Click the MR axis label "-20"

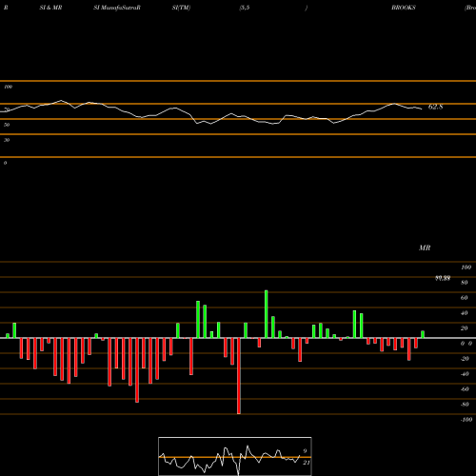(x=465, y=359)
